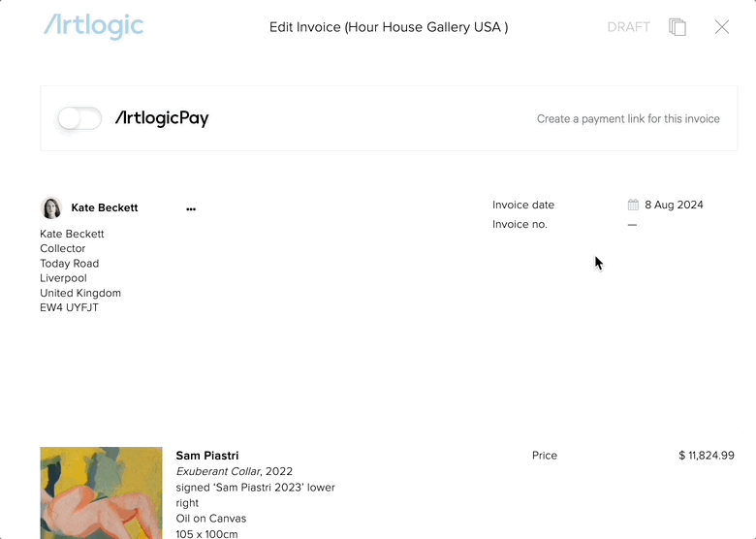Click the "Create a payment link" text
The height and width of the screenshot is (539, 756).
(628, 119)
